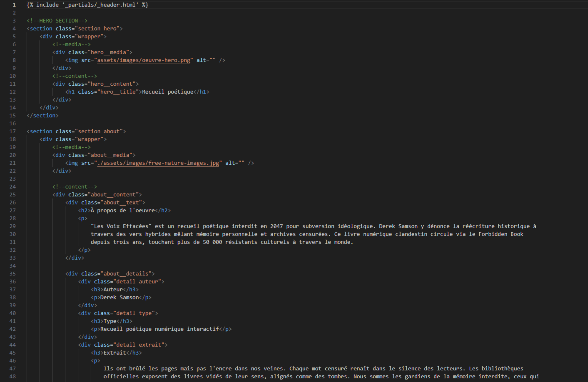588x382 pixels.
Task: Click the 'hero__media' class attribute value
Action: click(108, 52)
